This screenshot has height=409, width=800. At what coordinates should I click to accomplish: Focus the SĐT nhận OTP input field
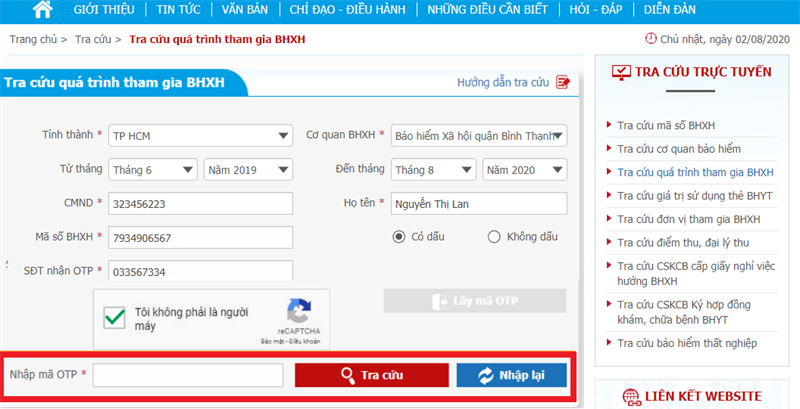point(201,271)
